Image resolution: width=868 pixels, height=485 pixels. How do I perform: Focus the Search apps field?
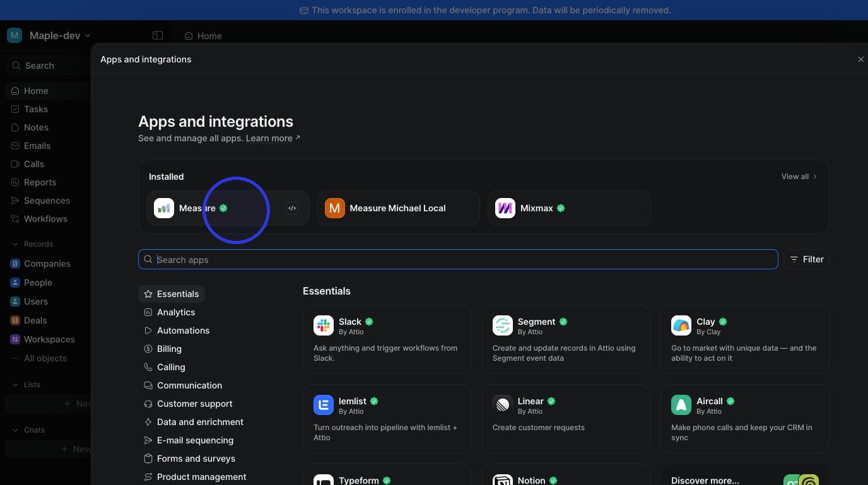click(x=458, y=259)
